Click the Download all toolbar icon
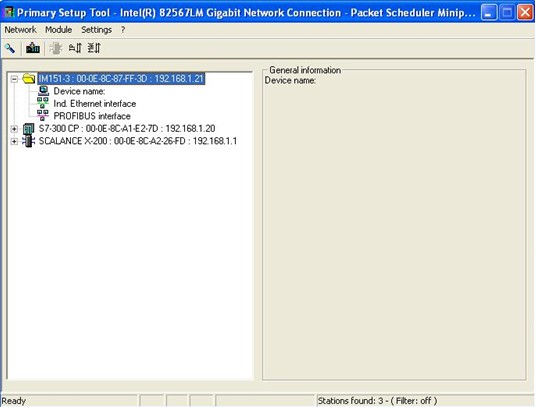The height and width of the screenshot is (407, 536). click(x=94, y=48)
